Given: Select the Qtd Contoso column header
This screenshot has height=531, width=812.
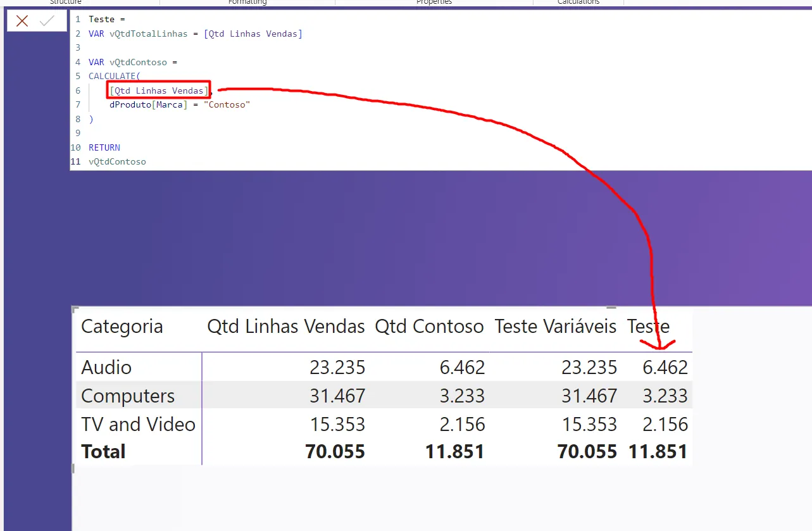Looking at the screenshot, I should 429,327.
